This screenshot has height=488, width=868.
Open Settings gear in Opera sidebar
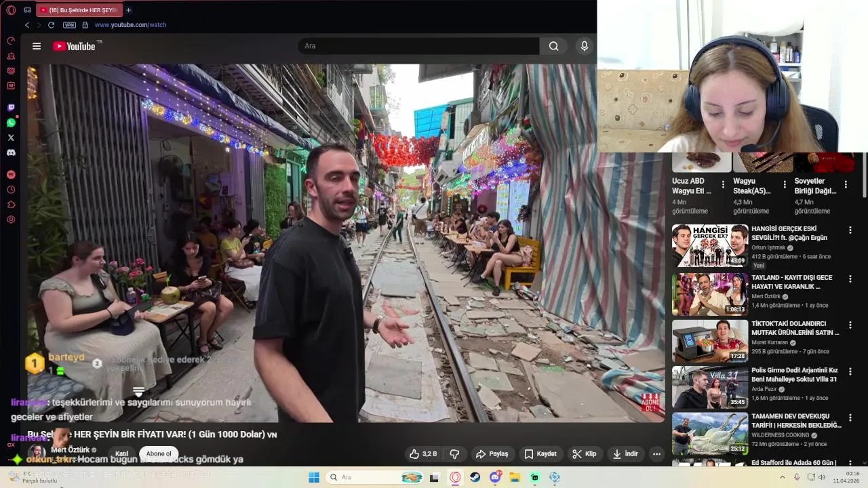point(11,220)
